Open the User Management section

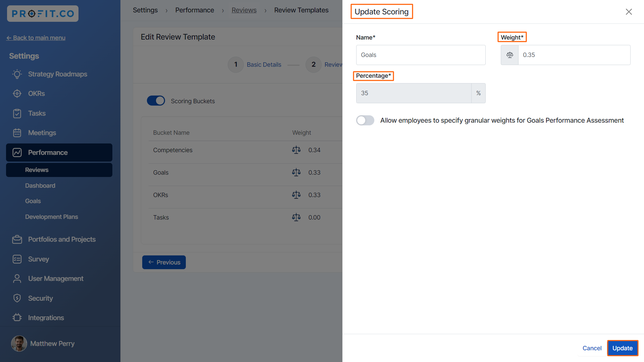pyautogui.click(x=56, y=279)
